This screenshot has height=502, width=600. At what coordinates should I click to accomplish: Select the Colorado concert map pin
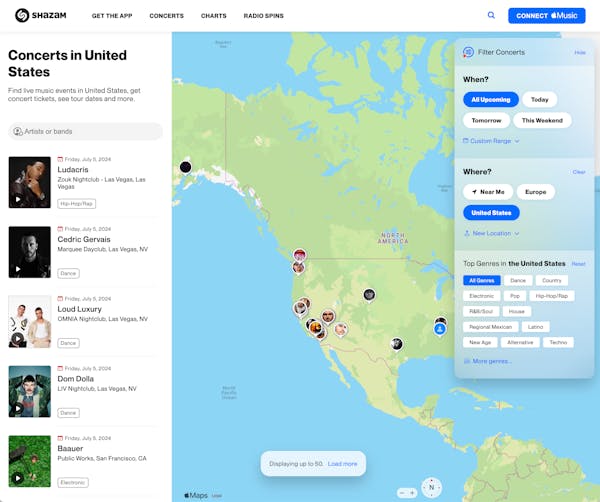point(369,295)
